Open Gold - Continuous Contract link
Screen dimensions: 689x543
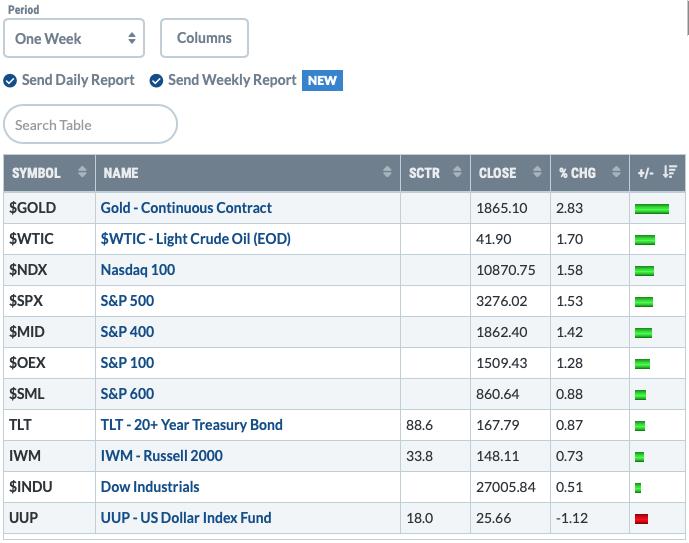186,207
